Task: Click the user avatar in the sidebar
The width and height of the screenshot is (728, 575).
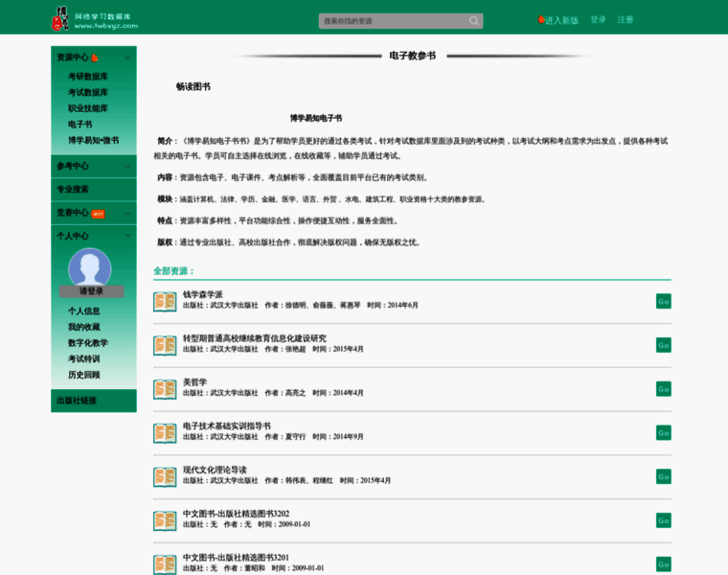Action: click(90, 267)
